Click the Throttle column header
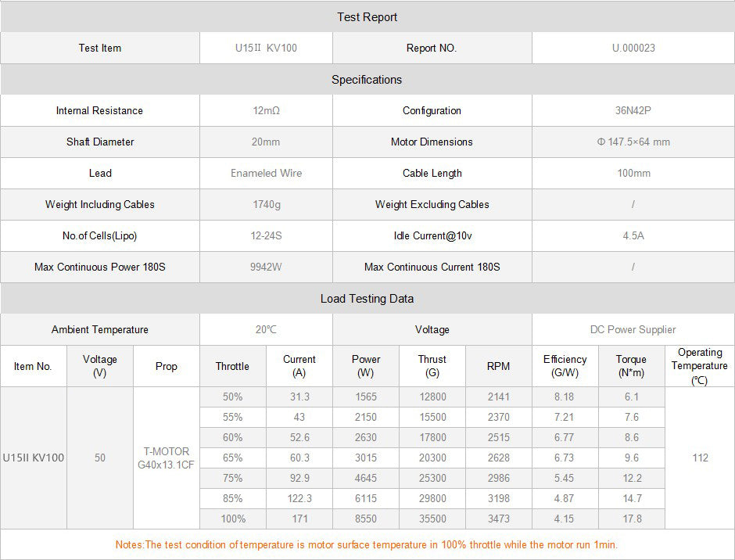 tap(232, 366)
